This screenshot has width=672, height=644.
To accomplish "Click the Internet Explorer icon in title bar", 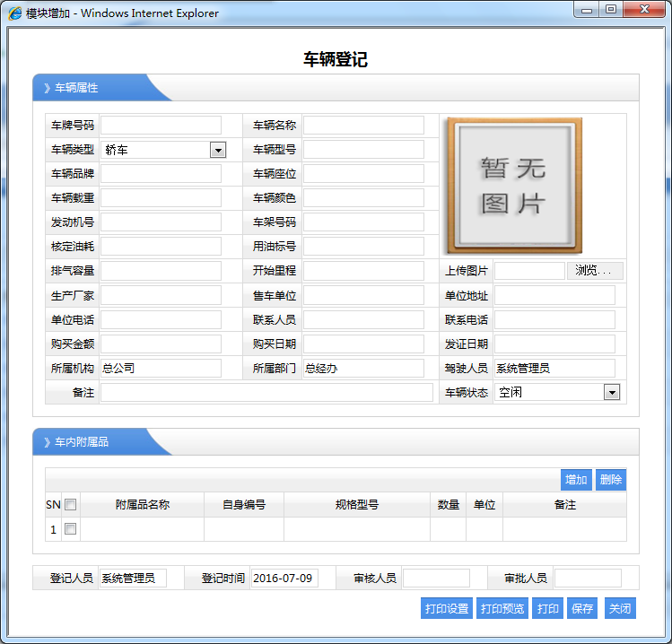I will coord(15,13).
